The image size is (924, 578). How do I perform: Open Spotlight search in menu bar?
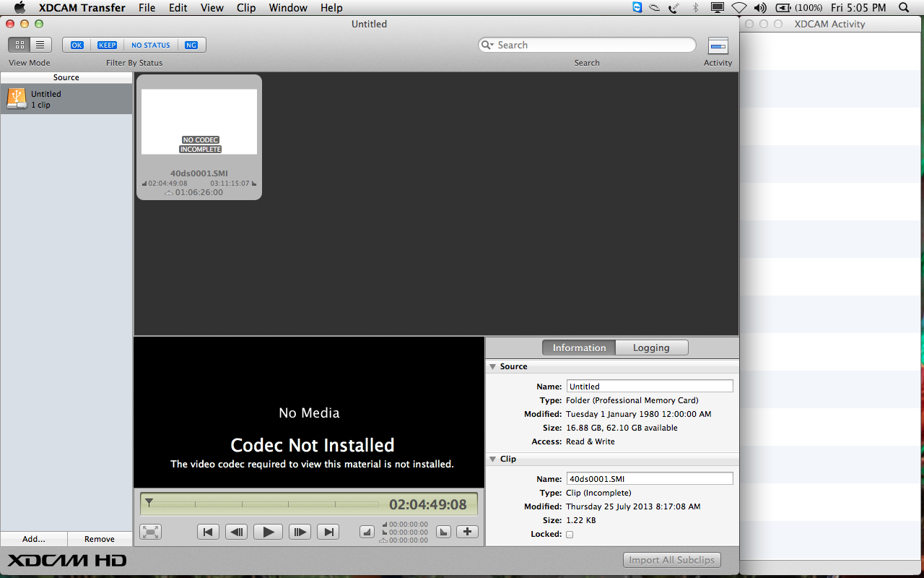(x=904, y=8)
